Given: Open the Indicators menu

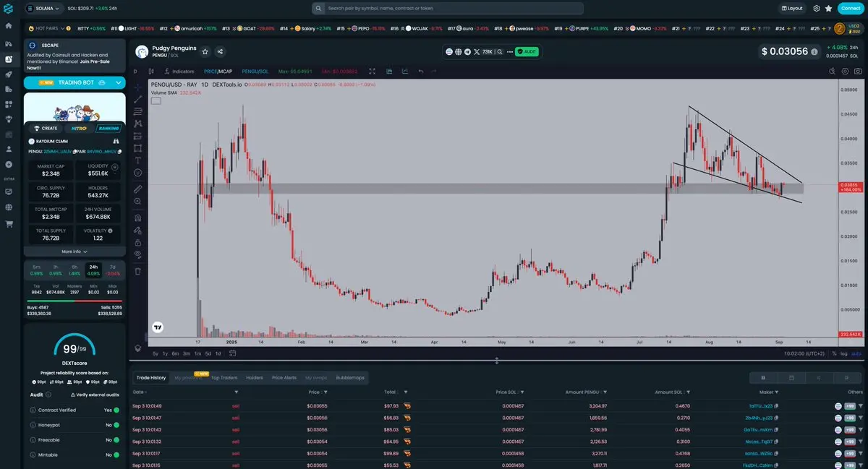Looking at the screenshot, I should tap(179, 72).
